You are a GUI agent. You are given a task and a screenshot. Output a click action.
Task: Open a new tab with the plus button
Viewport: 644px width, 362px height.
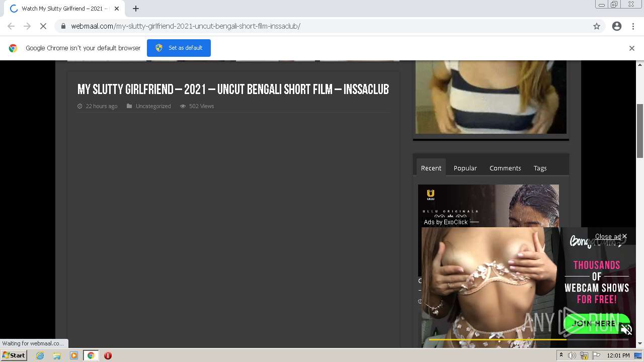pyautogui.click(x=135, y=9)
